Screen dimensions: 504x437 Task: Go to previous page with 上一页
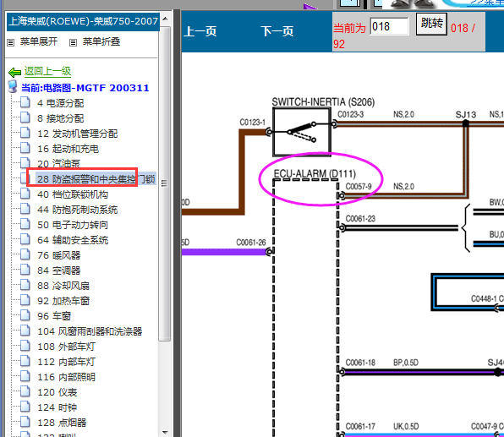pos(200,31)
